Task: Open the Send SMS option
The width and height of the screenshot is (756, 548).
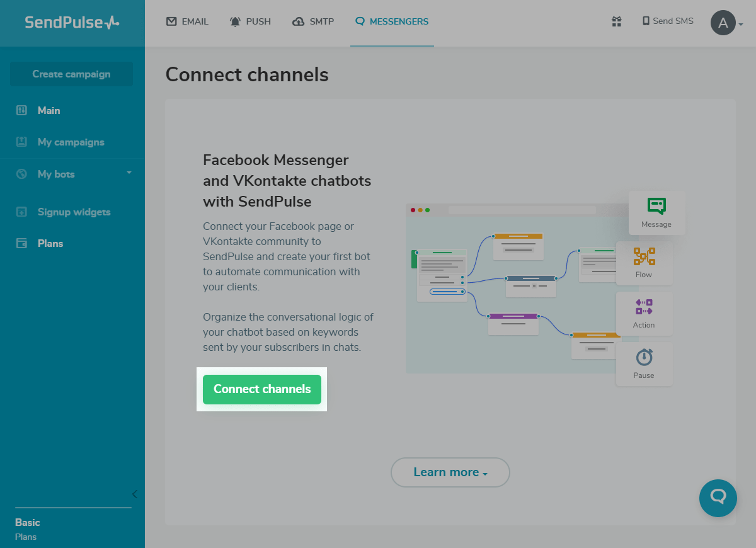Action: pos(667,21)
